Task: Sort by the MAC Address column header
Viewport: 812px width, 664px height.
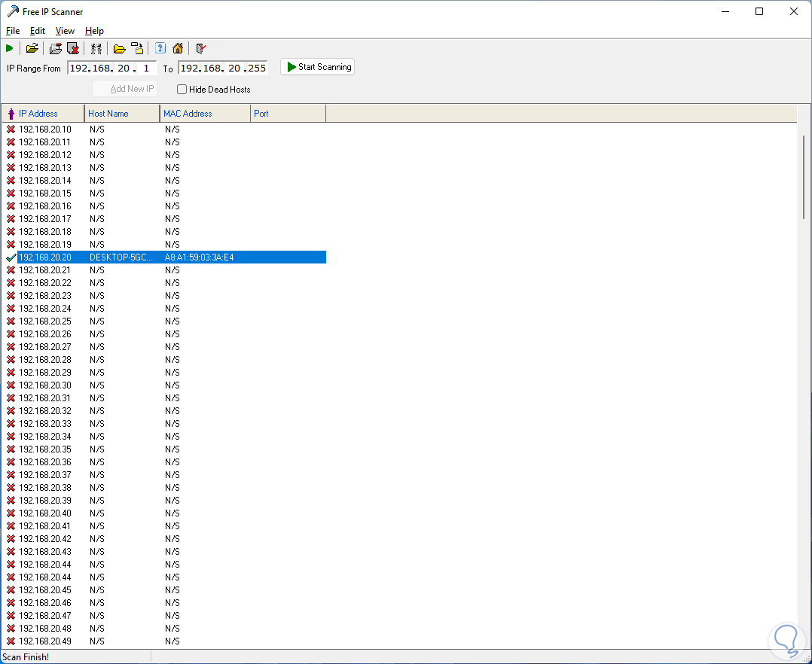Action: click(205, 114)
